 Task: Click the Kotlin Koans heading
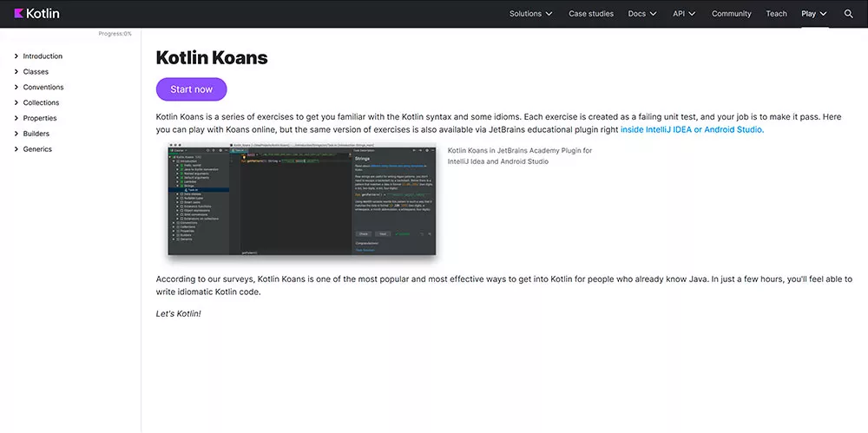(212, 57)
